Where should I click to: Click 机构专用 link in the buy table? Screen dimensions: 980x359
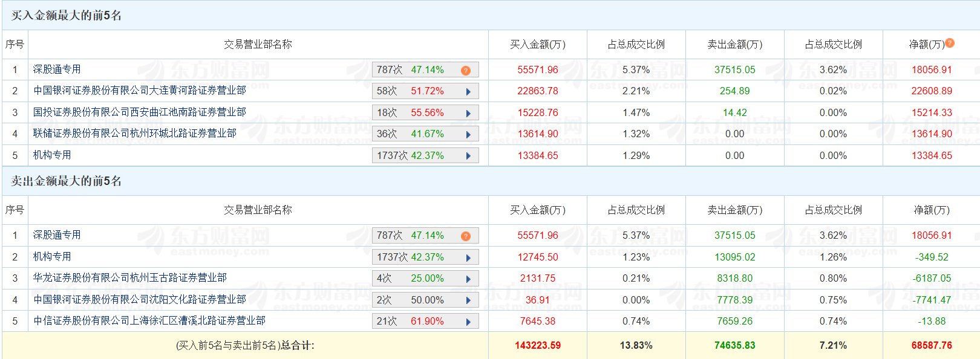(x=52, y=155)
